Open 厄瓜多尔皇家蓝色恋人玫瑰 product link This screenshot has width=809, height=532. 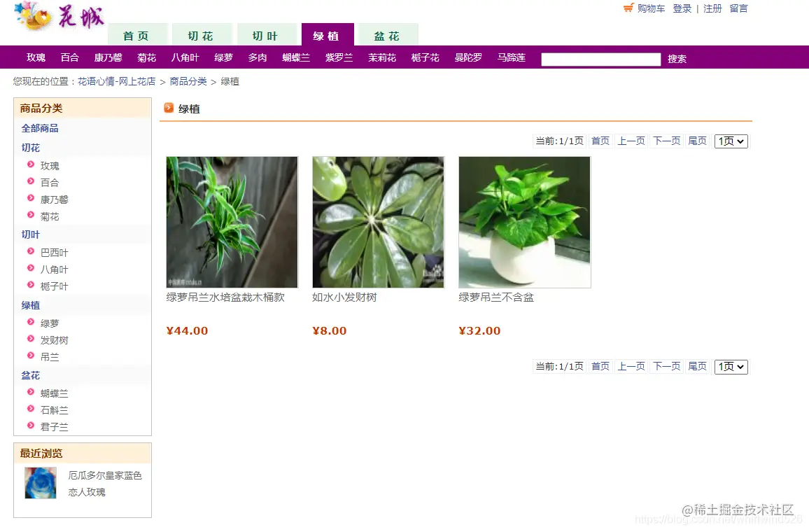point(105,484)
